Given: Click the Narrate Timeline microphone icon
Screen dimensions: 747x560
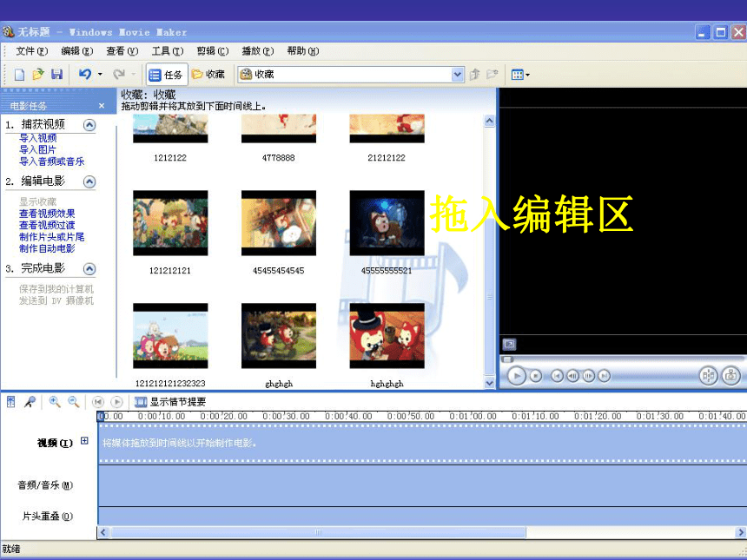Looking at the screenshot, I should 30,402.
